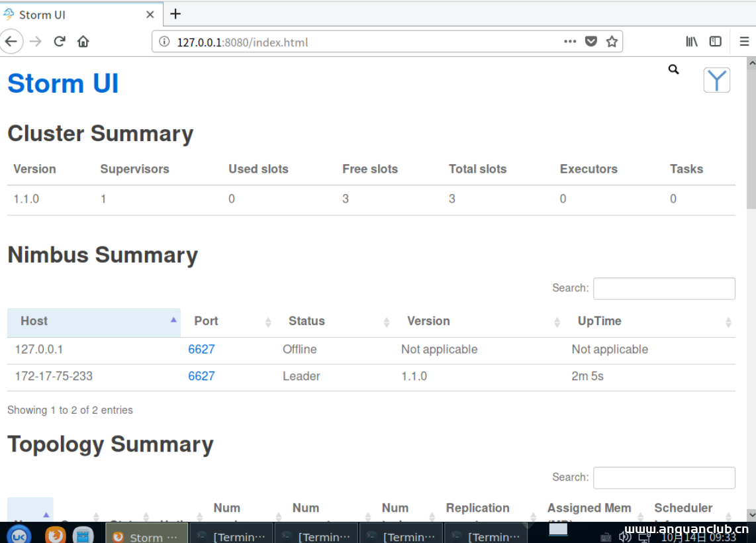
Task: Click the Y logo button at top right
Action: click(x=716, y=80)
